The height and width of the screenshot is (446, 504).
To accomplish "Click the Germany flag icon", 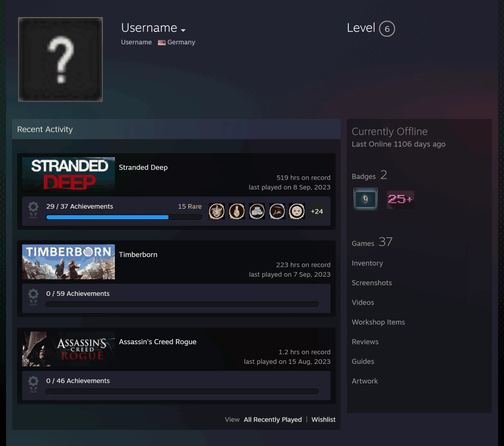I will pyautogui.click(x=162, y=43).
